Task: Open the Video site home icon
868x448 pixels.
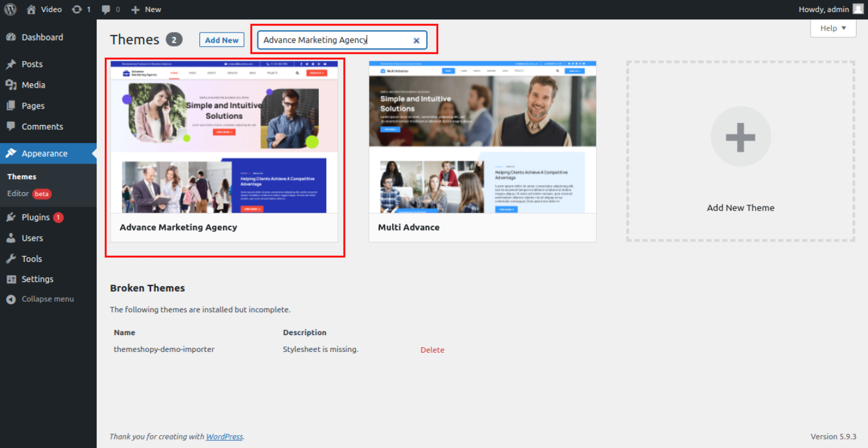Action: pyautogui.click(x=31, y=9)
